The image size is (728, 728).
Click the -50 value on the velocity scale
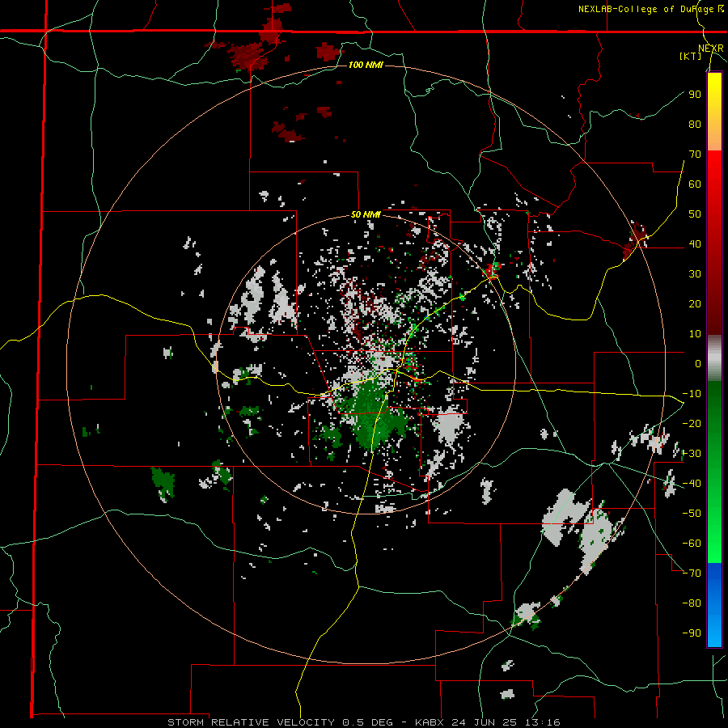click(x=692, y=513)
